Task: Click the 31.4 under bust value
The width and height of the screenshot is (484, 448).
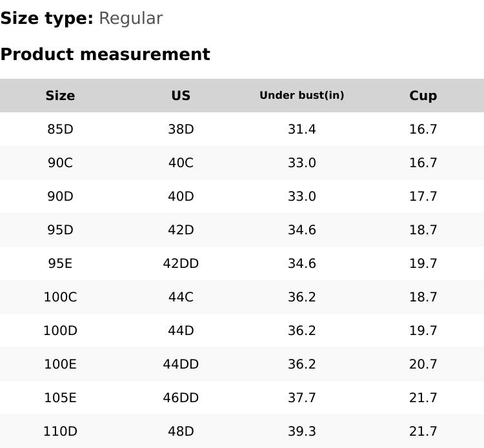Action: (x=301, y=129)
